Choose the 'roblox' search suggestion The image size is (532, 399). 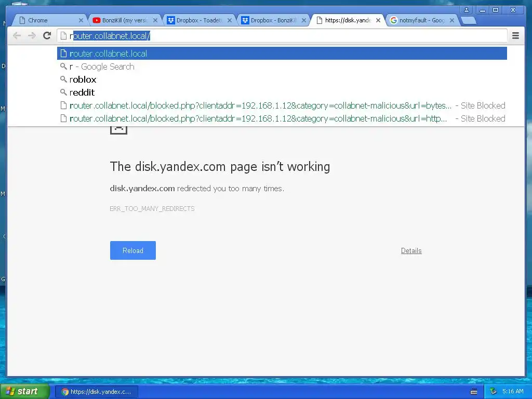[282, 79]
